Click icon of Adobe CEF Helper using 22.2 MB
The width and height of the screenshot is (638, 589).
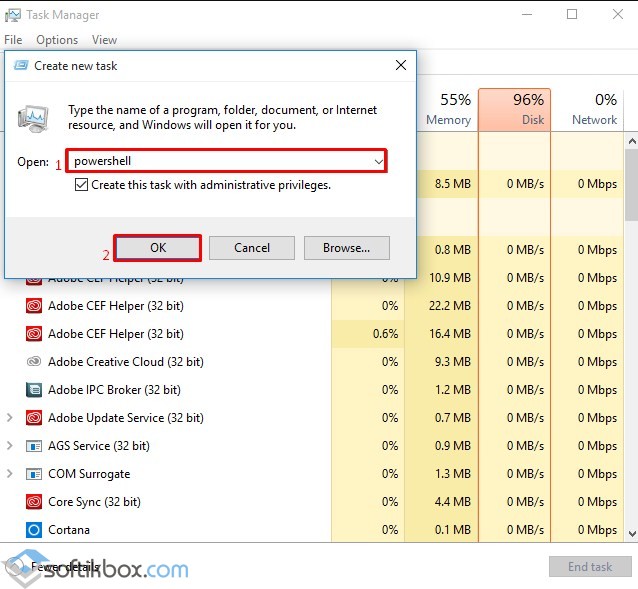(33, 306)
